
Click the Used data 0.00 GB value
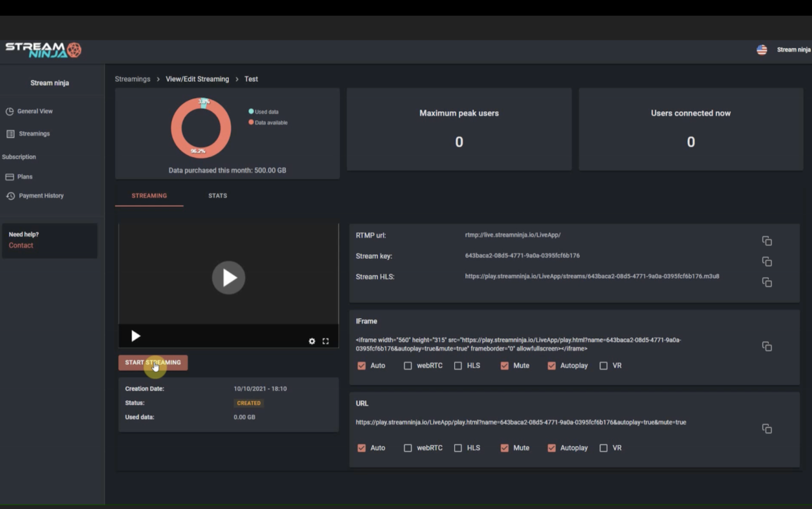pos(244,417)
